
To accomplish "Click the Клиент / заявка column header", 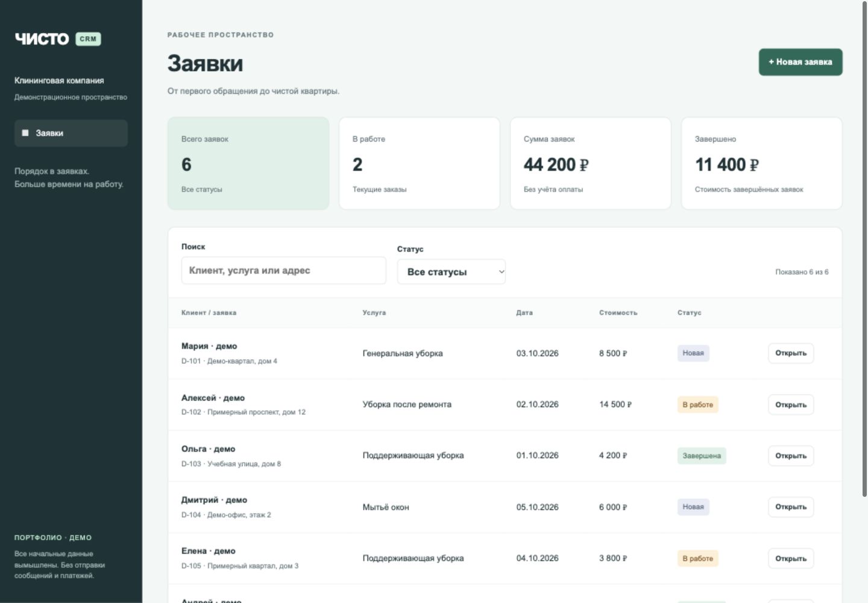I will point(209,313).
